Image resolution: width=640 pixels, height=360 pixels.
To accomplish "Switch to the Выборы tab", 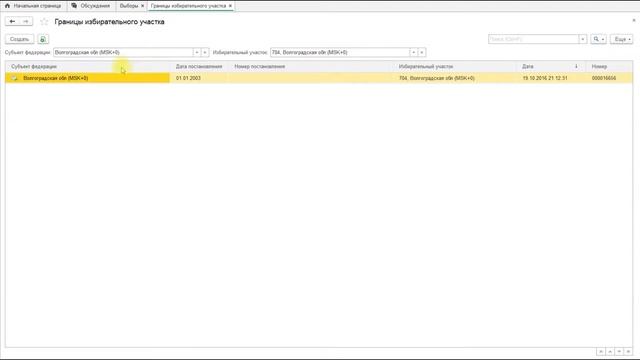I will coord(129,6).
